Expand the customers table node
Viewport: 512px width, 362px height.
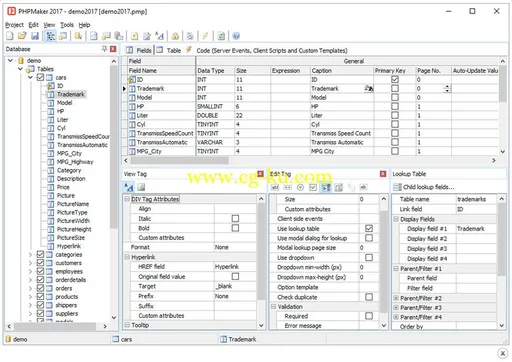coord(30,263)
